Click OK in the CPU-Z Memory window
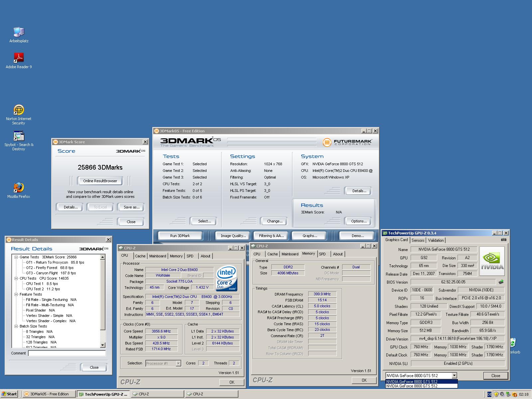 pyautogui.click(x=364, y=380)
